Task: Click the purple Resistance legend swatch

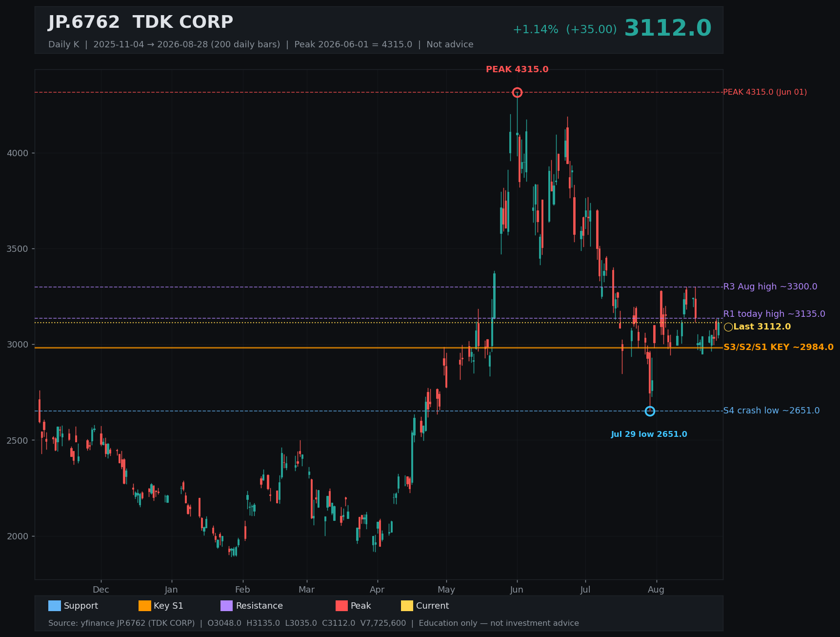Action: 227,606
